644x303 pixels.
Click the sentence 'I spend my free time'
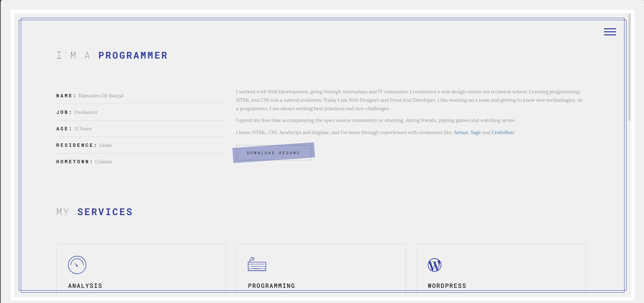[x=376, y=120]
